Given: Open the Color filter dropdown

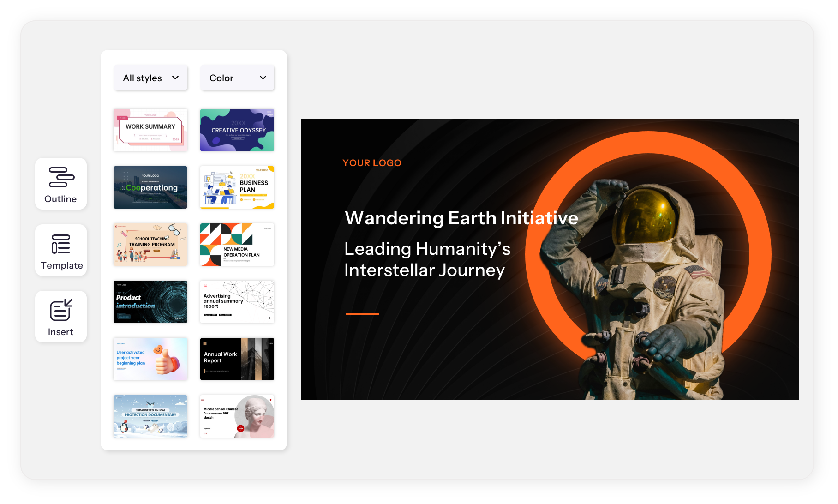Looking at the screenshot, I should [237, 78].
